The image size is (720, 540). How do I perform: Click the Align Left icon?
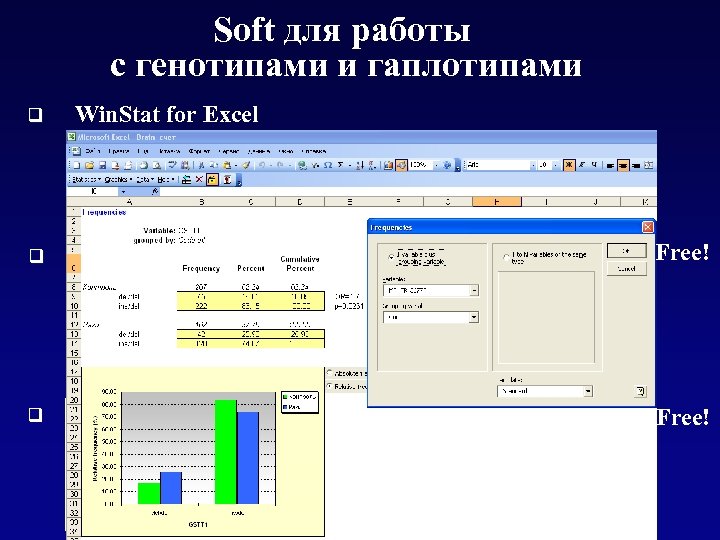[610, 165]
